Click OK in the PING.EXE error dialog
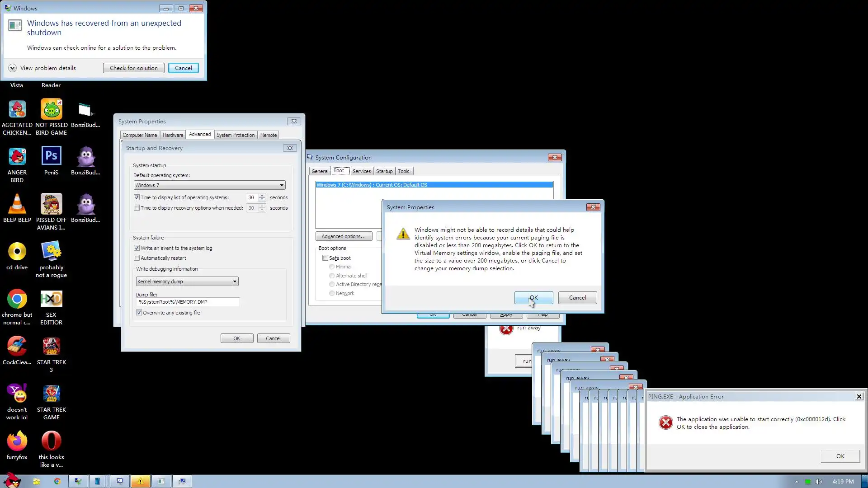The image size is (868, 488). (840, 456)
